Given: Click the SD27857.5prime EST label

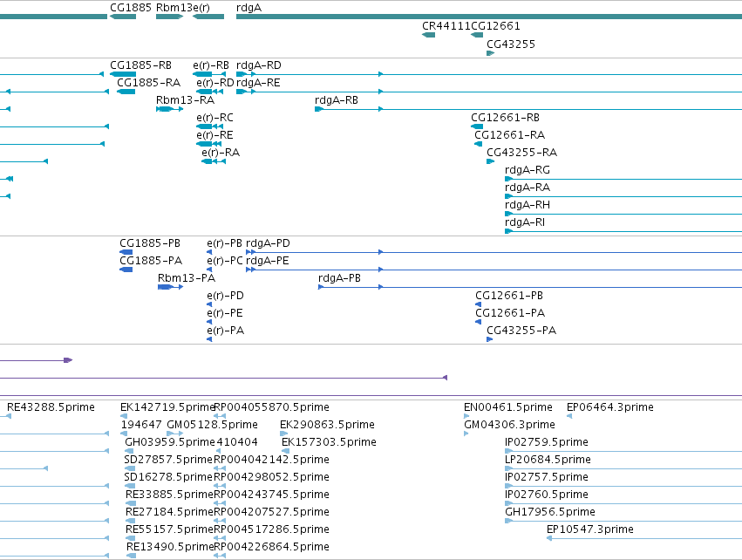Looking at the screenshot, I should (168, 460).
